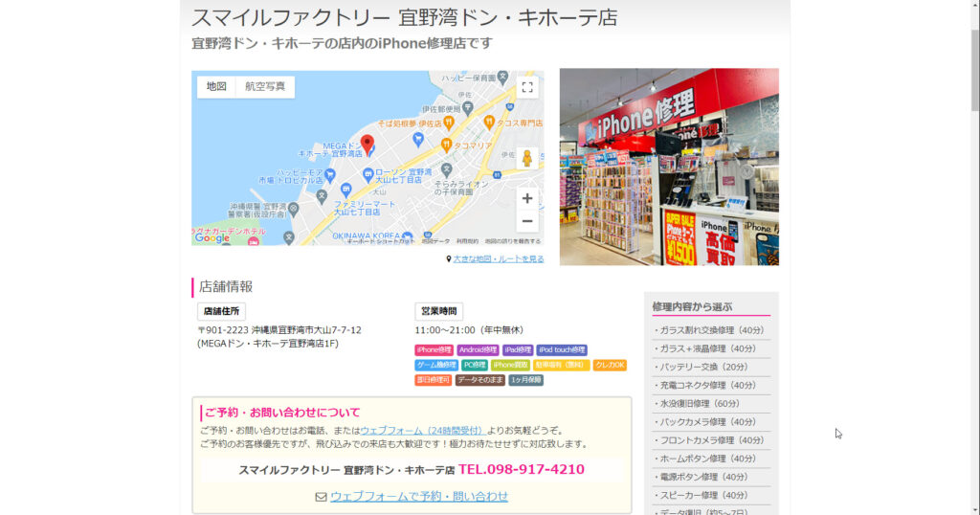Zoom out on the map with minus button
This screenshot has width=980, height=515.
[x=527, y=221]
